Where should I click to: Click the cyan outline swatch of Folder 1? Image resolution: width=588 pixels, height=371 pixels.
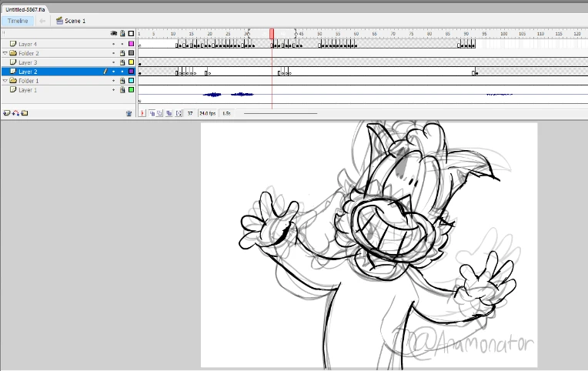point(131,80)
